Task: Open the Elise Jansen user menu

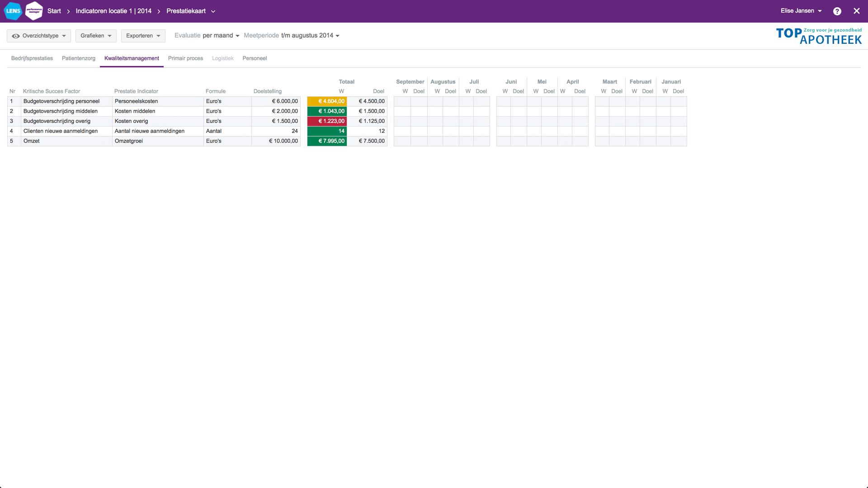Action: click(x=801, y=11)
